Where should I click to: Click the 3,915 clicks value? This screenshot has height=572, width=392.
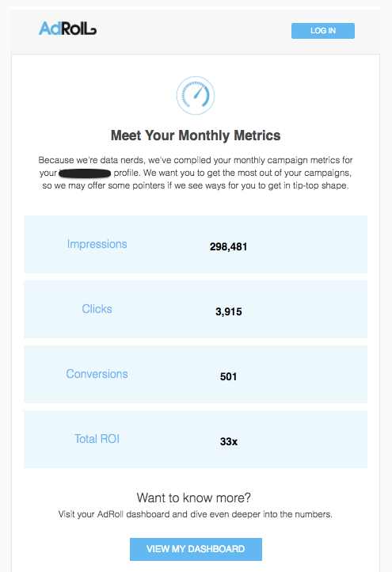coord(229,312)
